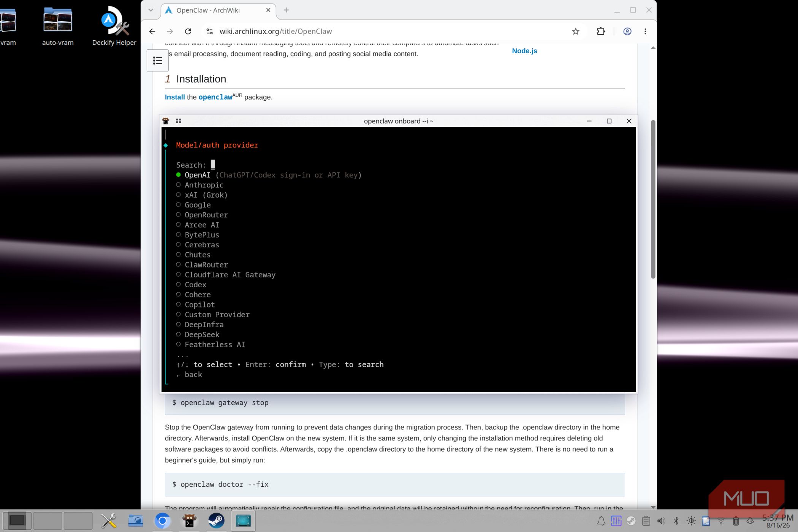
Task: Open the wiki table of contents toggle
Action: point(158,60)
